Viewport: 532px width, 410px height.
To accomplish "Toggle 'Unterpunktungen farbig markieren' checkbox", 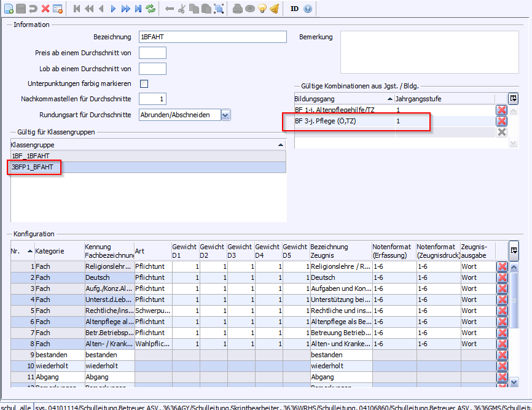I will pos(144,83).
